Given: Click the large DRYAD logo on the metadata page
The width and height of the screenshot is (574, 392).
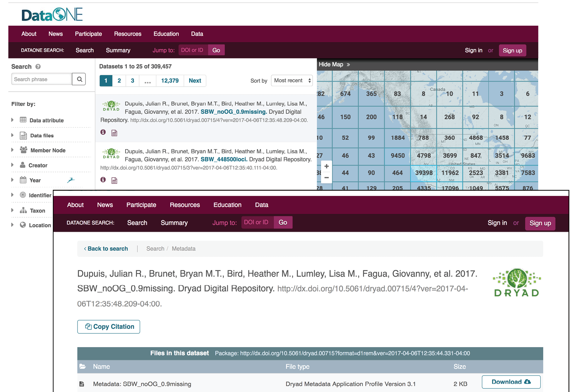Looking at the screenshot, I should pyautogui.click(x=516, y=282).
